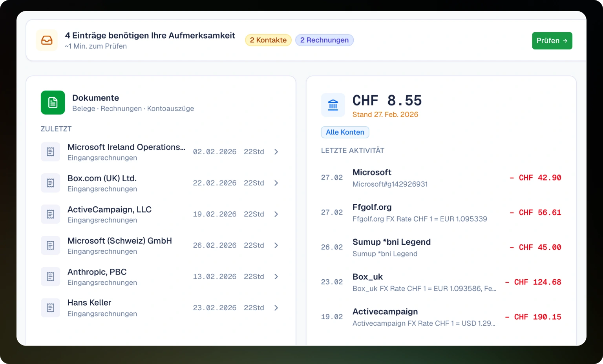The height and width of the screenshot is (364, 603).
Task: Open the Microsoft transaction title
Action: point(372,172)
